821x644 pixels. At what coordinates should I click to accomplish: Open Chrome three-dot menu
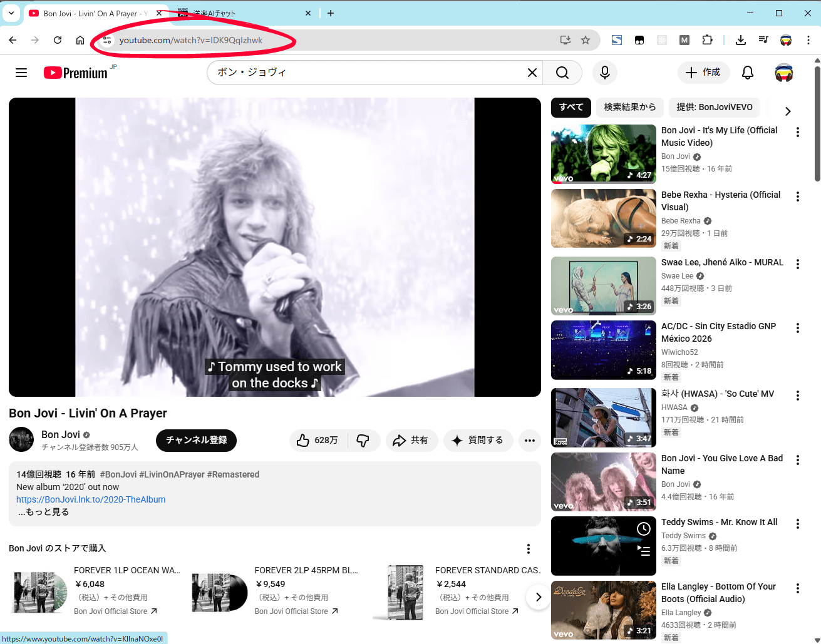(808, 40)
